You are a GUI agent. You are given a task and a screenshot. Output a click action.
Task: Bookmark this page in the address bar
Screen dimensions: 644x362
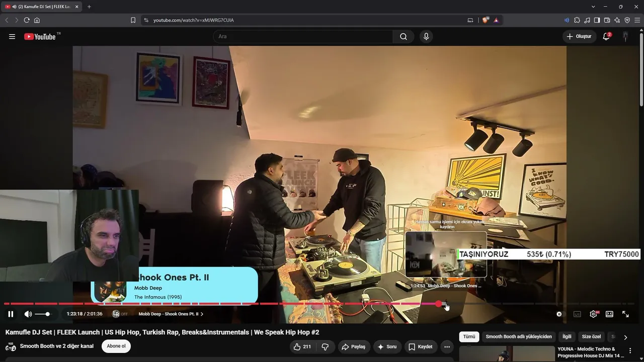point(133,20)
